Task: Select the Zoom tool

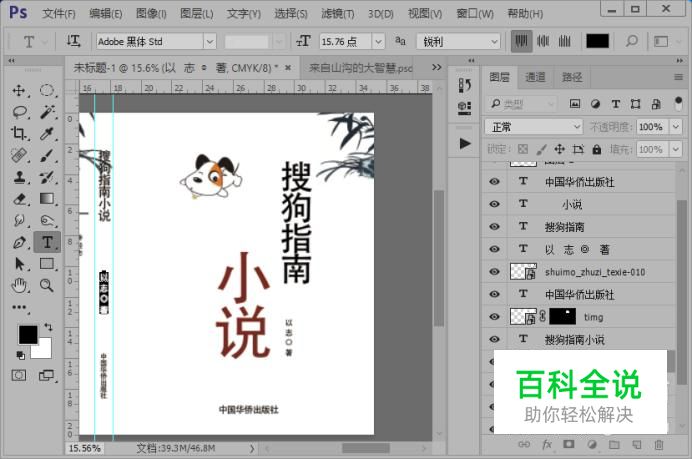Action: pos(47,286)
